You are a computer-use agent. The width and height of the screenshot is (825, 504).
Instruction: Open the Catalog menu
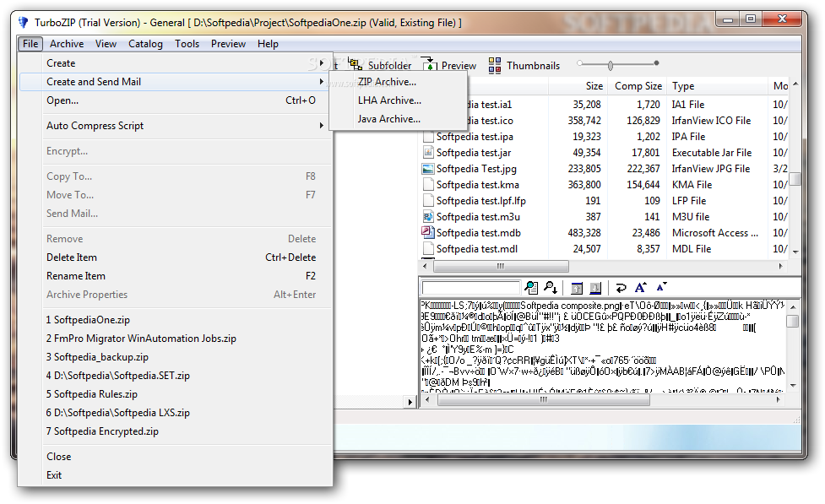click(x=145, y=44)
